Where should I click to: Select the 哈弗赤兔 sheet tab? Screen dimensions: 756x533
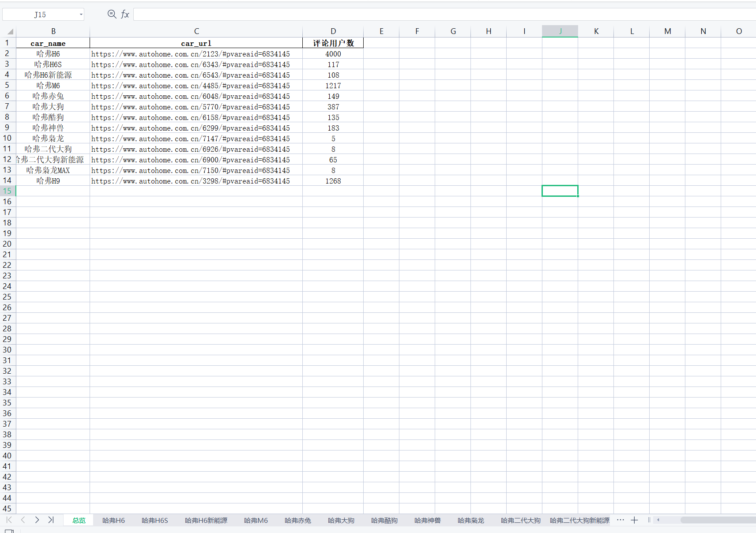pos(298,520)
